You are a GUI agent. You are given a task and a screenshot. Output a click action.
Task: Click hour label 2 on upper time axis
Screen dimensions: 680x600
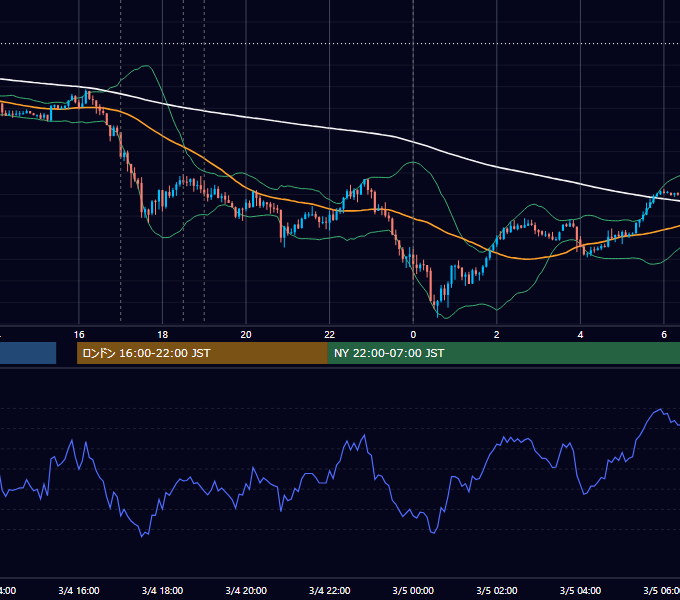497,335
